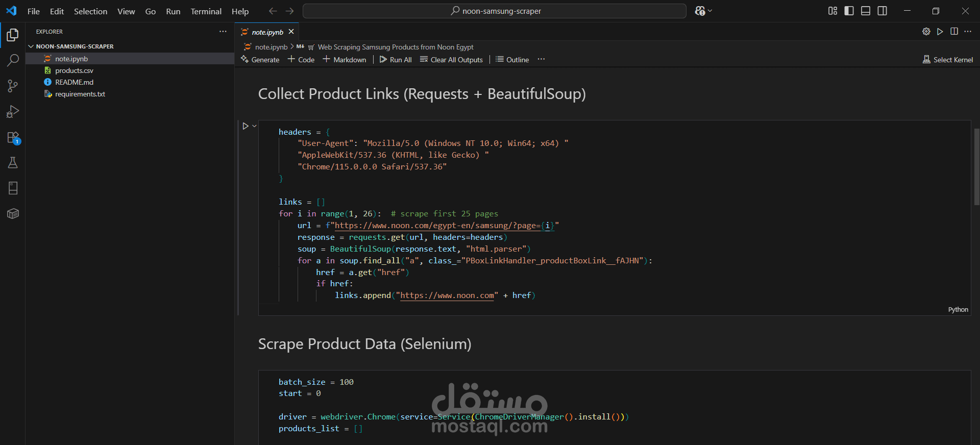
Task: Open the Search view icon
Action: click(13, 60)
